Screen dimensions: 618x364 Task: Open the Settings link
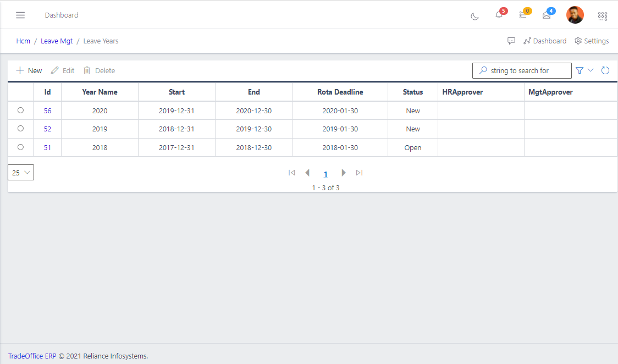(592, 41)
